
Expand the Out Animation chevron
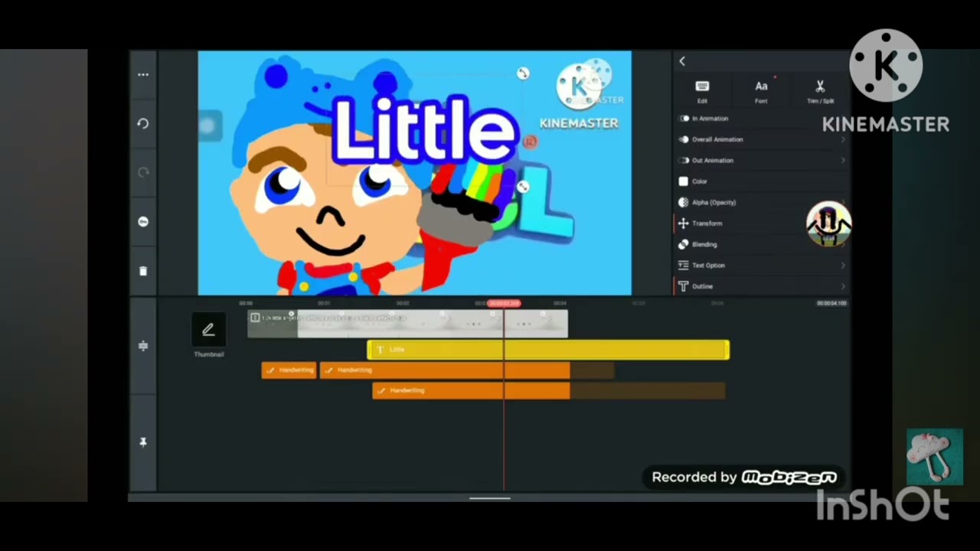(x=843, y=161)
